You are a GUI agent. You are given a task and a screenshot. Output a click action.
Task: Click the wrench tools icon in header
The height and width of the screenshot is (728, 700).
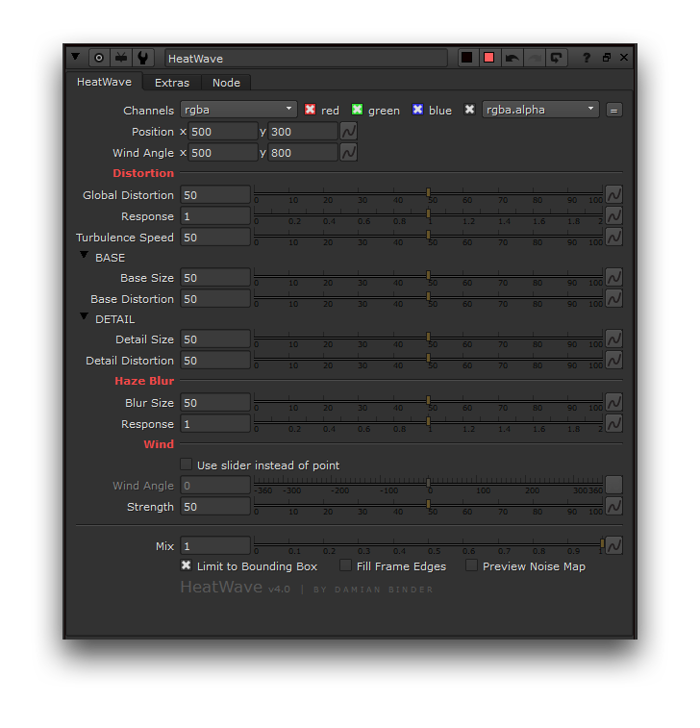pos(143,58)
